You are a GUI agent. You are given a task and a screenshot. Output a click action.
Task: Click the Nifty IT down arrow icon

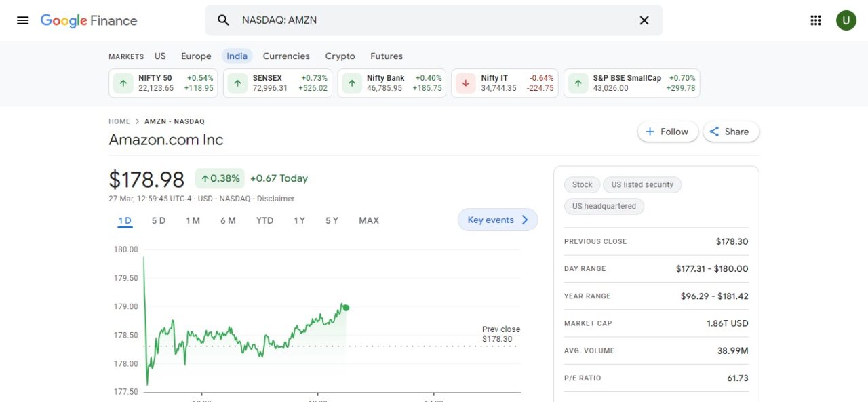(x=466, y=83)
